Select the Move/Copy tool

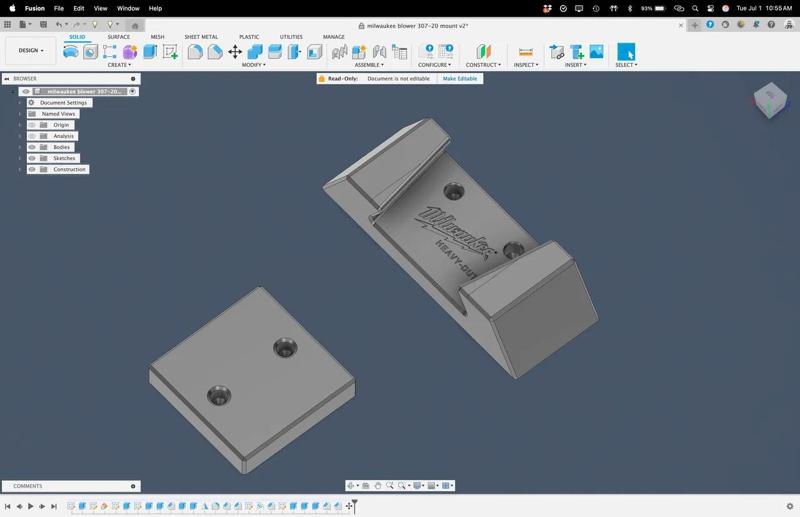(x=235, y=52)
